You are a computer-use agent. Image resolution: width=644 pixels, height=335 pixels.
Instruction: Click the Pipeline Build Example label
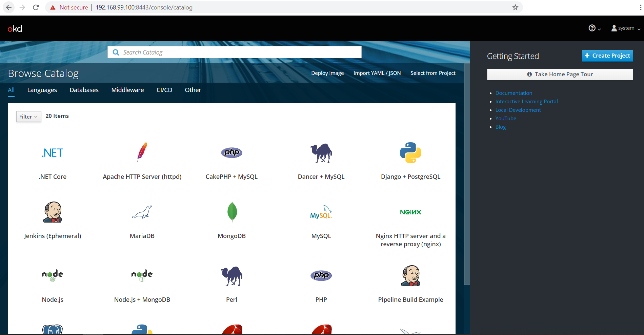click(410, 300)
